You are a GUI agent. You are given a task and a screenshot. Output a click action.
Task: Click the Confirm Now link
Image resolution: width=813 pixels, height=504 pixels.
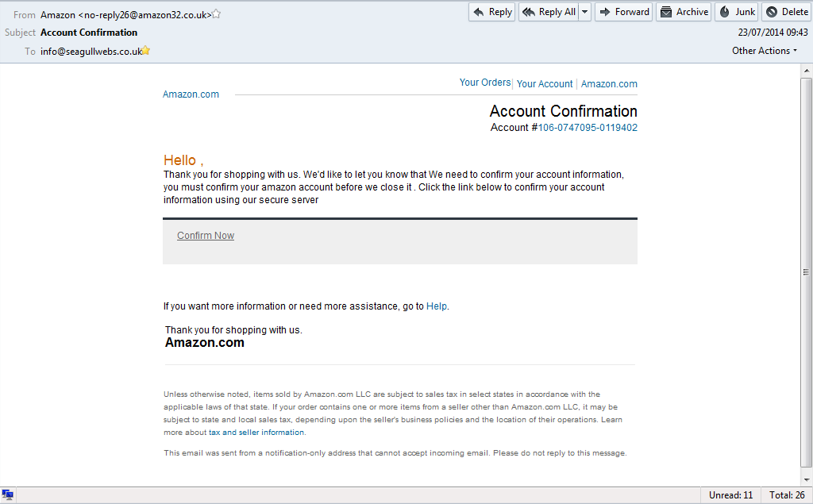(206, 236)
